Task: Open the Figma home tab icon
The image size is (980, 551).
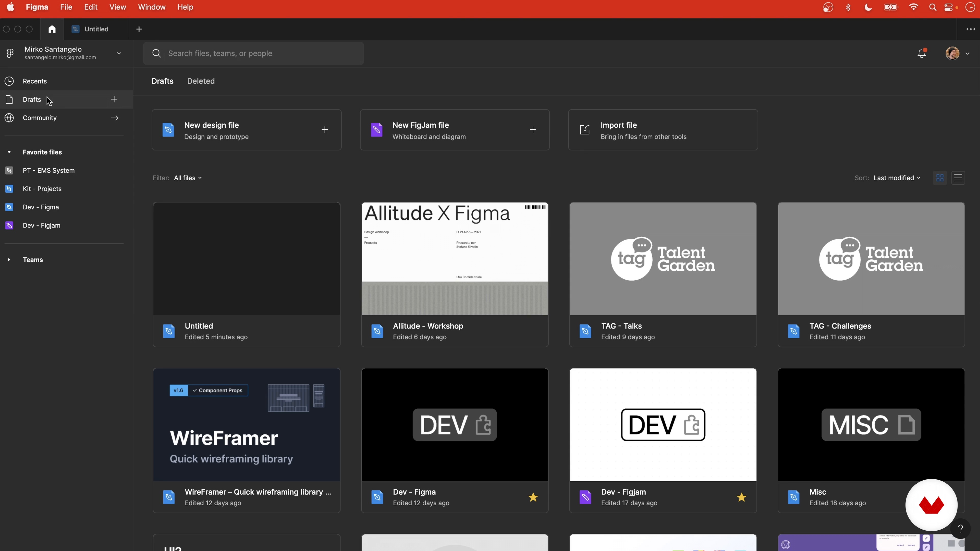Action: [x=52, y=29]
